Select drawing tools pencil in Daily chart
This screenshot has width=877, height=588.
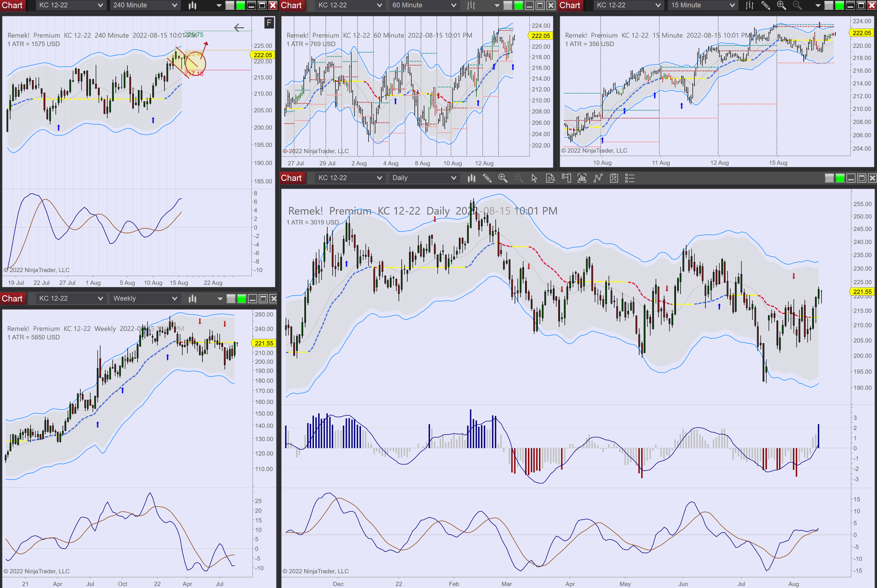click(487, 178)
